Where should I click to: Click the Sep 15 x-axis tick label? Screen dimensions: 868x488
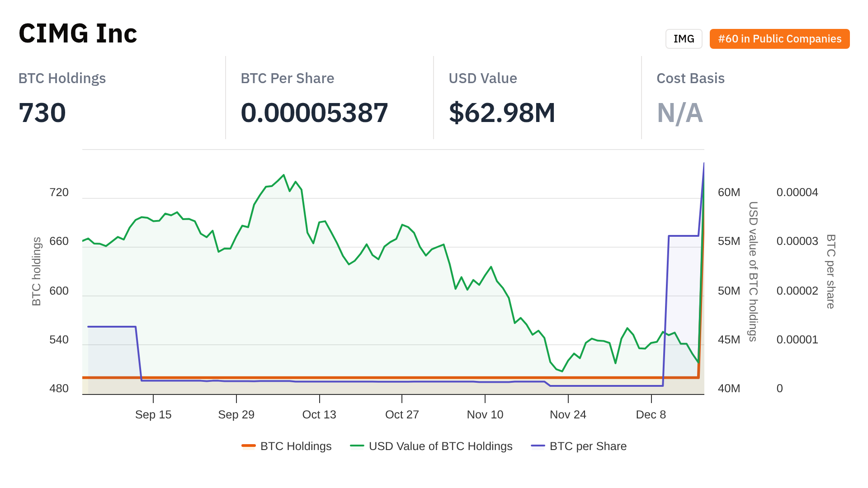coord(153,414)
